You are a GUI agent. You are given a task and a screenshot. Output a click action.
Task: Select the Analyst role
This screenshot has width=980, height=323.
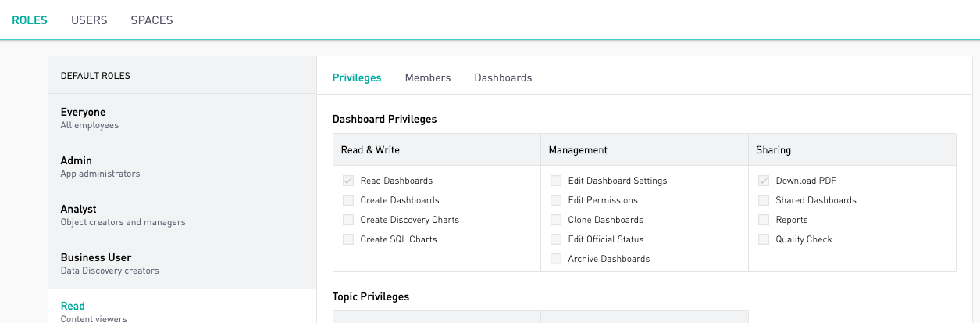tap(182, 216)
